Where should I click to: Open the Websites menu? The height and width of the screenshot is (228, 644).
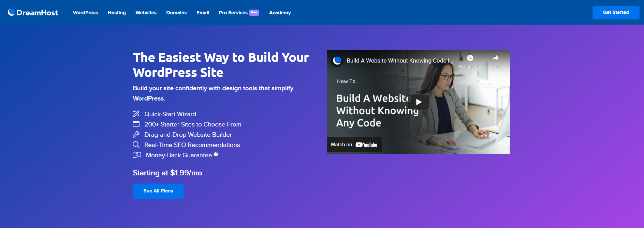(x=146, y=13)
